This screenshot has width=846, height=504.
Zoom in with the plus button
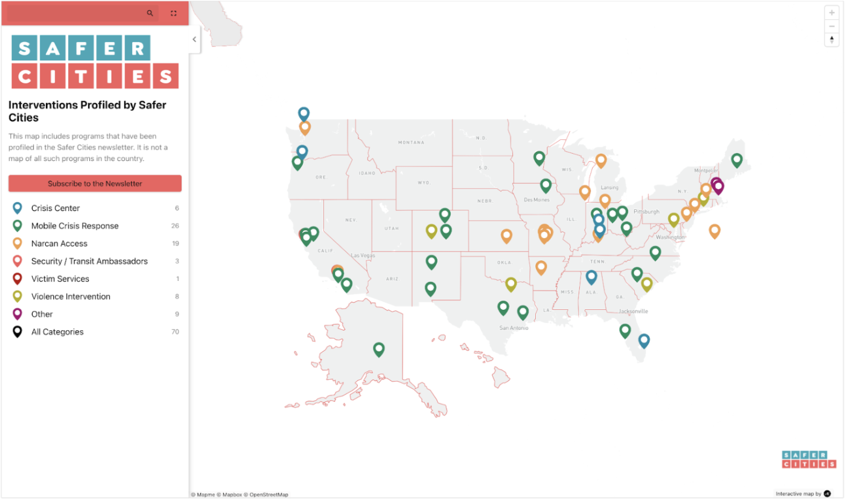(x=832, y=13)
